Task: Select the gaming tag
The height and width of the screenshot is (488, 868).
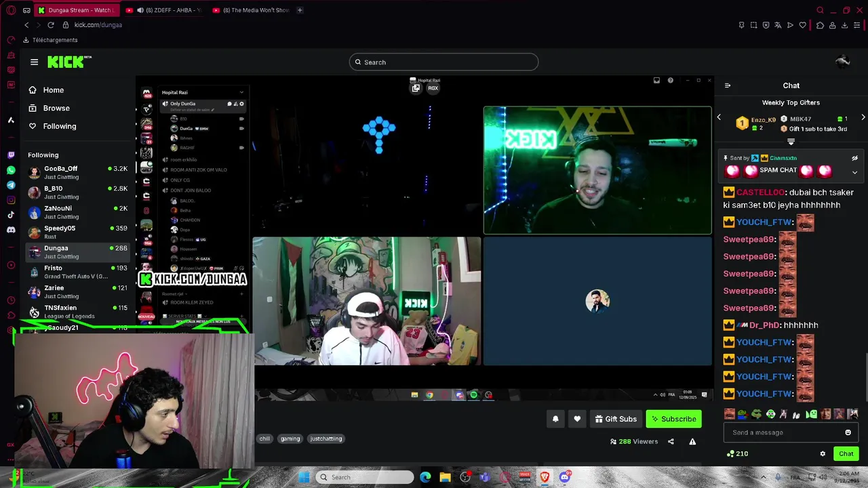Action: 290,439
